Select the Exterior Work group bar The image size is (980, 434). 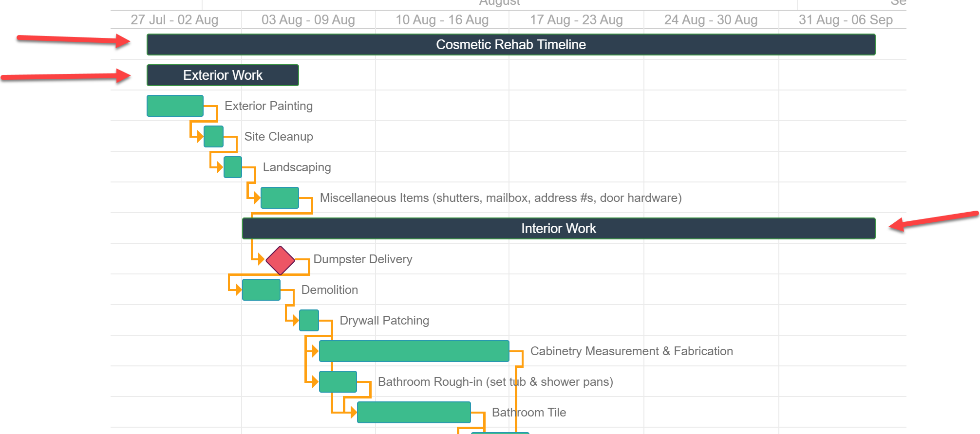pos(223,75)
